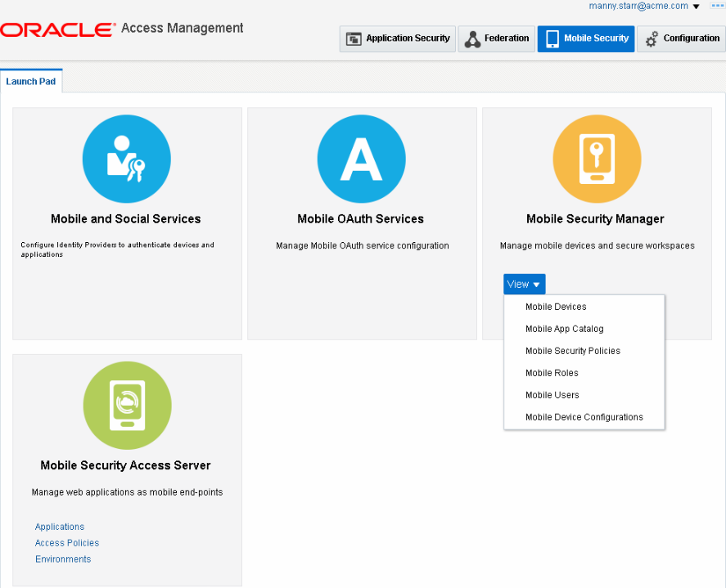Image resolution: width=726 pixels, height=588 pixels.
Task: Click 'Manage Mobile OAuth service configuration' text
Action: 363,245
